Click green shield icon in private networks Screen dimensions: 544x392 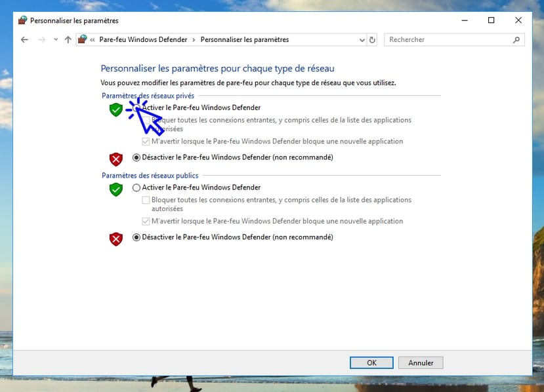116,110
